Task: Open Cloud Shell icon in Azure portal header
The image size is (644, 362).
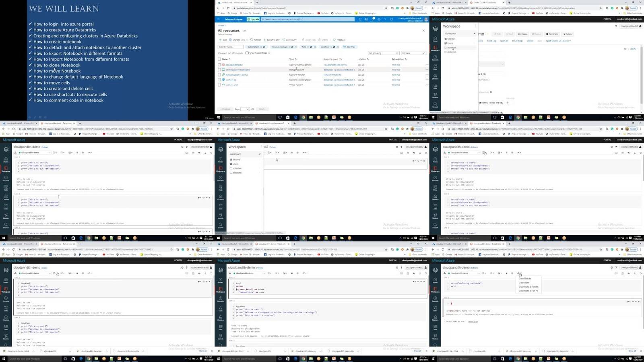Action: 360,19
